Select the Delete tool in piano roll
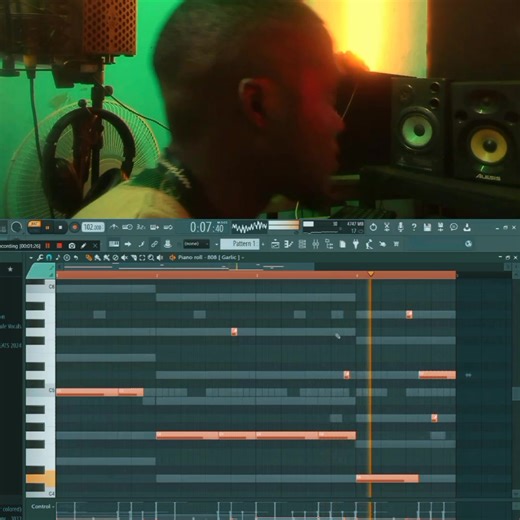This screenshot has width=520, height=520. pos(115,258)
